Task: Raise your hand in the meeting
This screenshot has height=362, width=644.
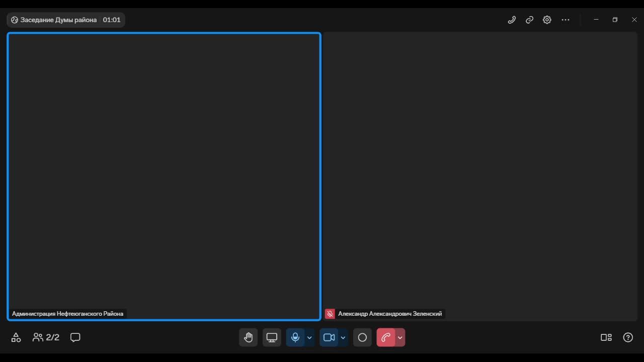Action: (248, 337)
